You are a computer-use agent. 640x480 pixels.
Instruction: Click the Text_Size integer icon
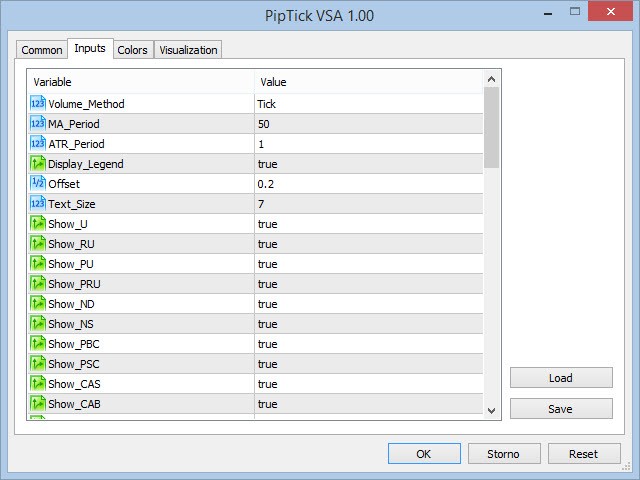(38, 203)
